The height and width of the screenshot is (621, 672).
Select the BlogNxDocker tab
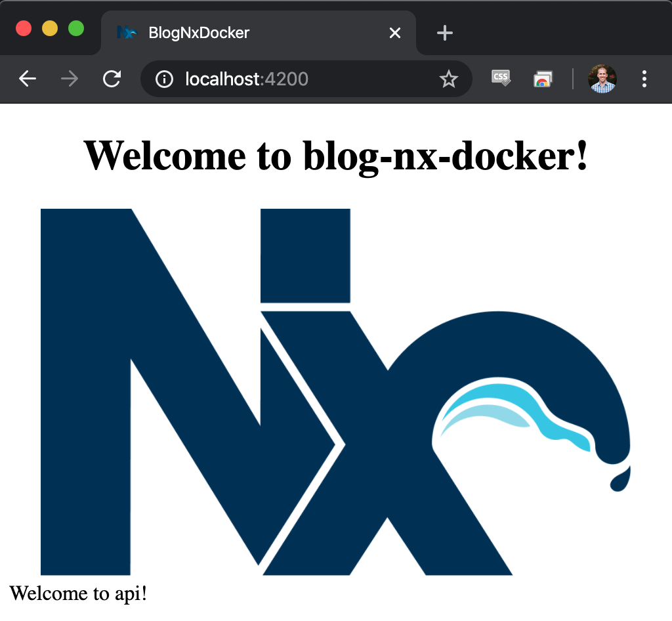pyautogui.click(x=259, y=33)
